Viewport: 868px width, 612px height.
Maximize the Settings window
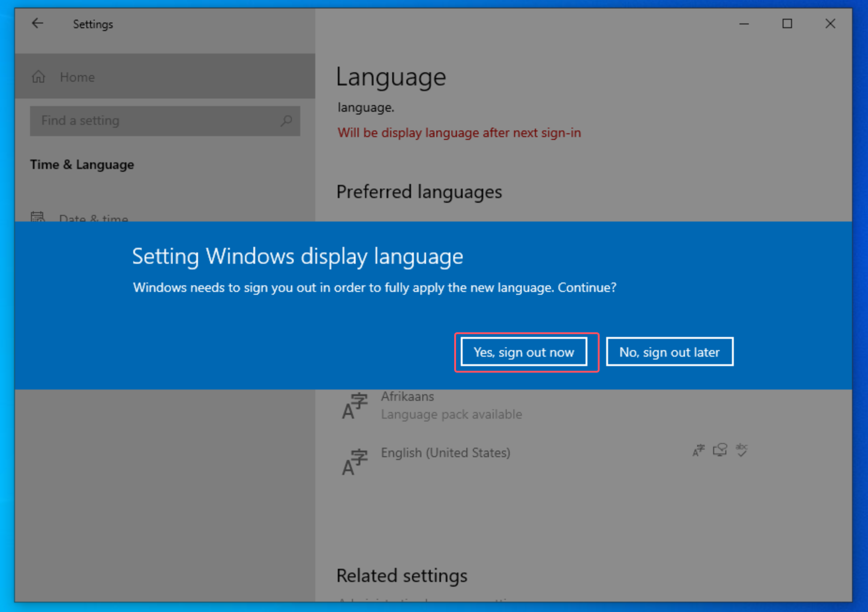[787, 23]
